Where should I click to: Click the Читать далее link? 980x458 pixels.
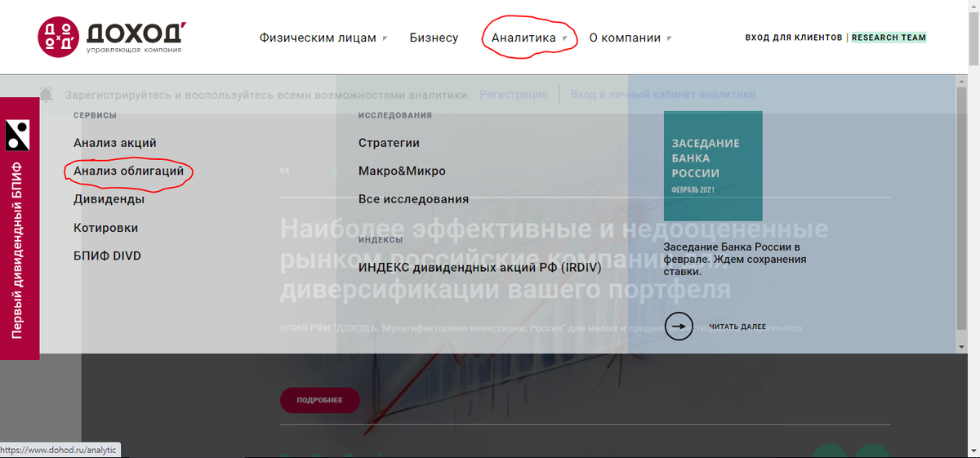[x=737, y=327]
